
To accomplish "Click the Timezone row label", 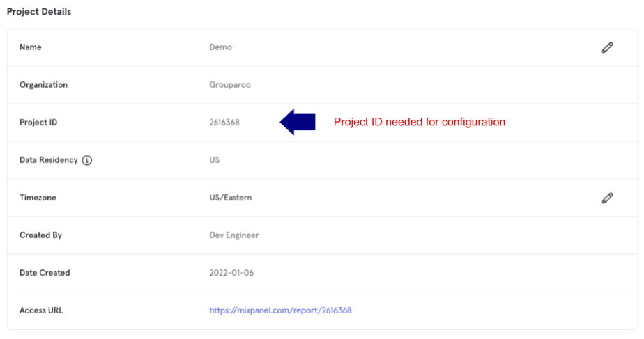I will (38, 198).
